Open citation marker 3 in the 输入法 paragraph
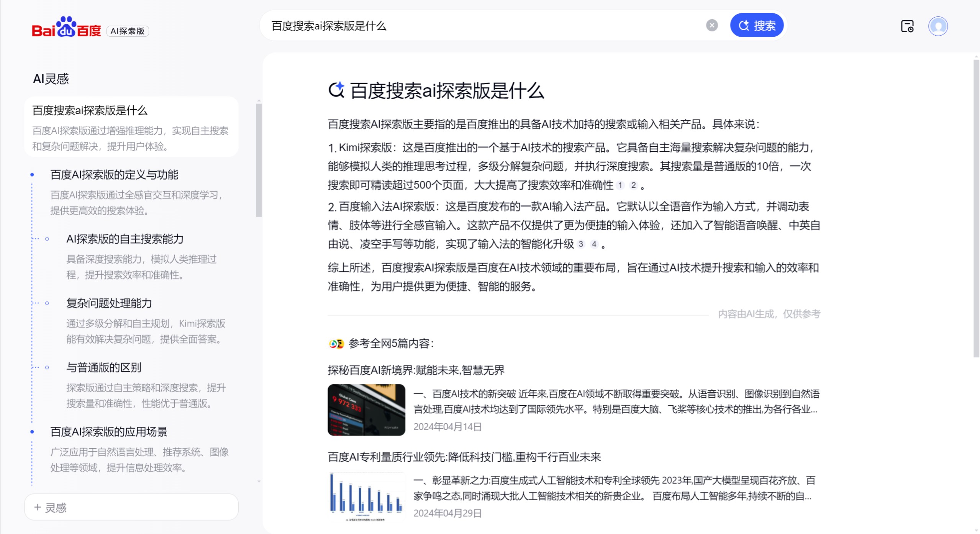The width and height of the screenshot is (980, 534). pyautogui.click(x=582, y=244)
